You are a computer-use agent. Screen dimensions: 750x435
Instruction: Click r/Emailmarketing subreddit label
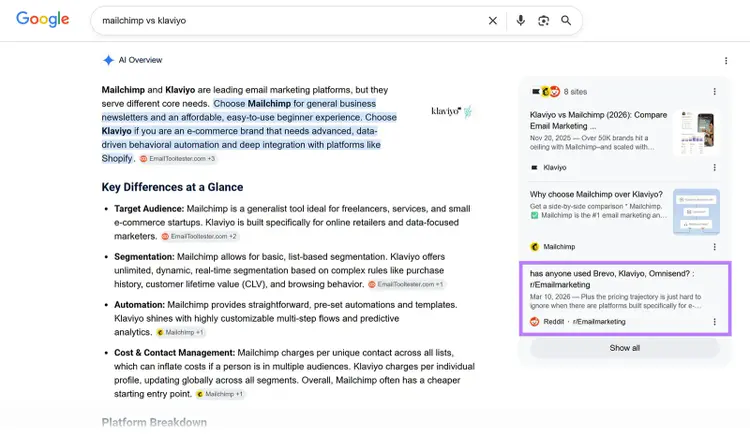pyautogui.click(x=599, y=322)
